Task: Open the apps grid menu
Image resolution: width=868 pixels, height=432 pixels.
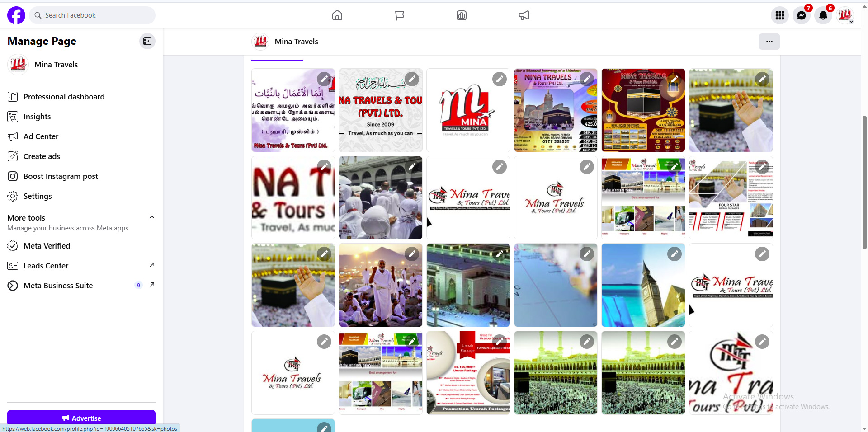Action: coord(779,15)
